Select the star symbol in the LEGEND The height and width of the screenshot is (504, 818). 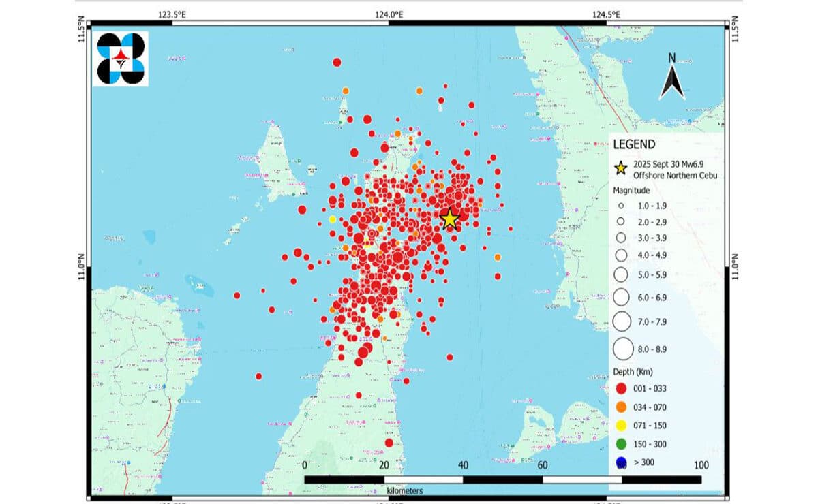621,167
